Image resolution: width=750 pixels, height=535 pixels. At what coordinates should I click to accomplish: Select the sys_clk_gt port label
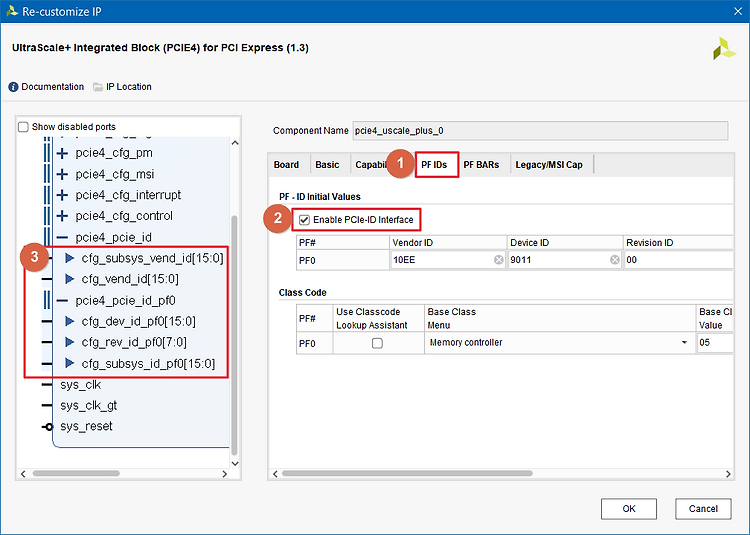pos(88,406)
